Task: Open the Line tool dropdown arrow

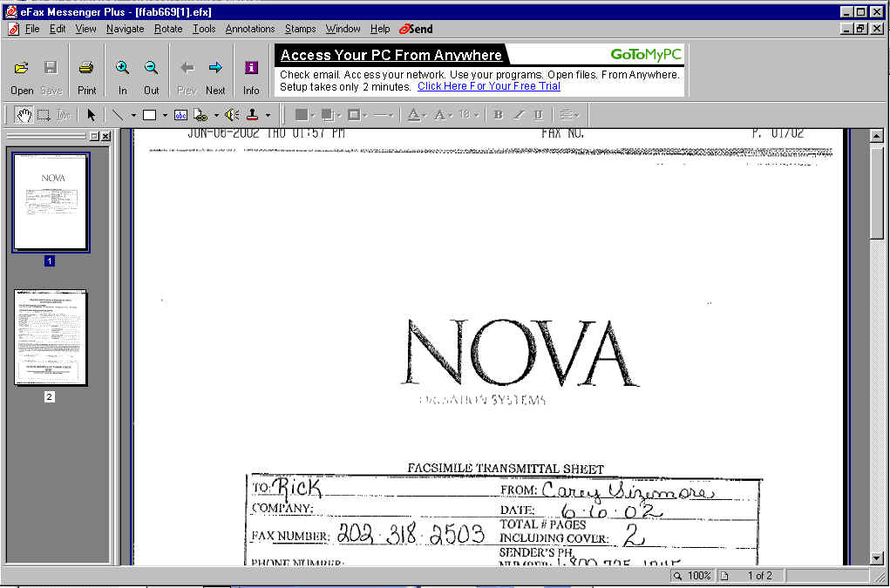Action: pyautogui.click(x=133, y=116)
